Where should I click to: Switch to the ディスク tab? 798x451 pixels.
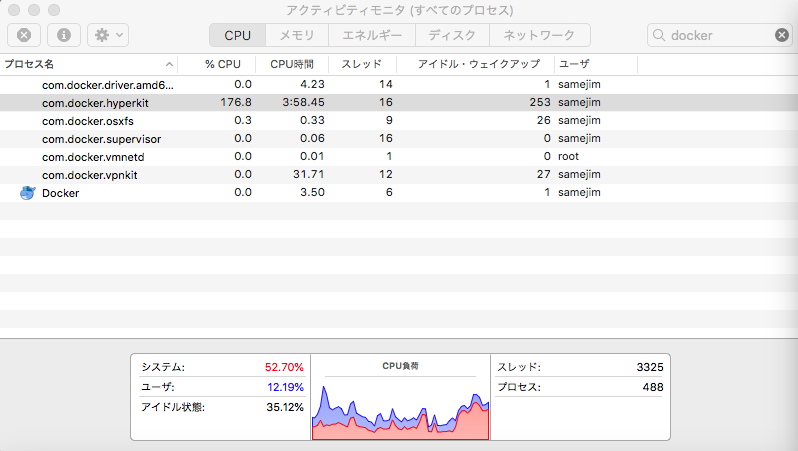(x=452, y=35)
